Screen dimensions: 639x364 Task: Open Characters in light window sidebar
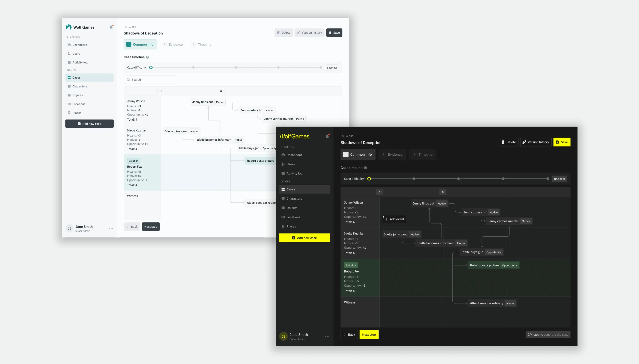point(89,86)
